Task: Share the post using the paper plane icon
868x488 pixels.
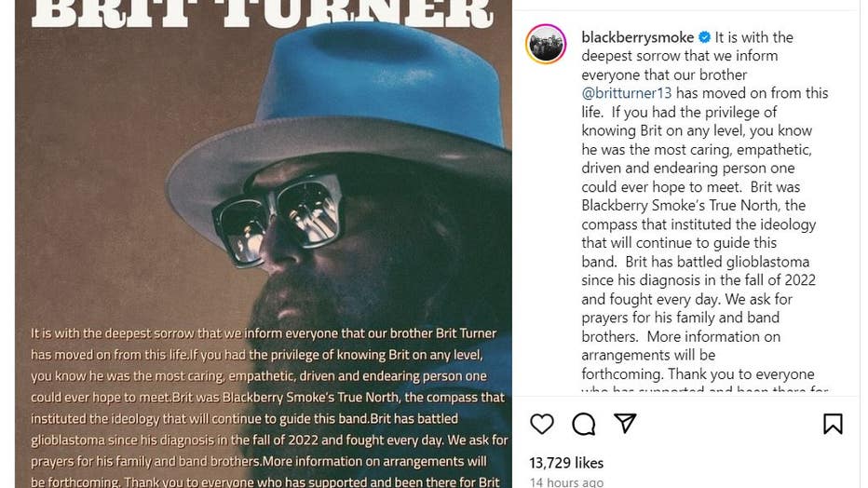Action: (625, 425)
